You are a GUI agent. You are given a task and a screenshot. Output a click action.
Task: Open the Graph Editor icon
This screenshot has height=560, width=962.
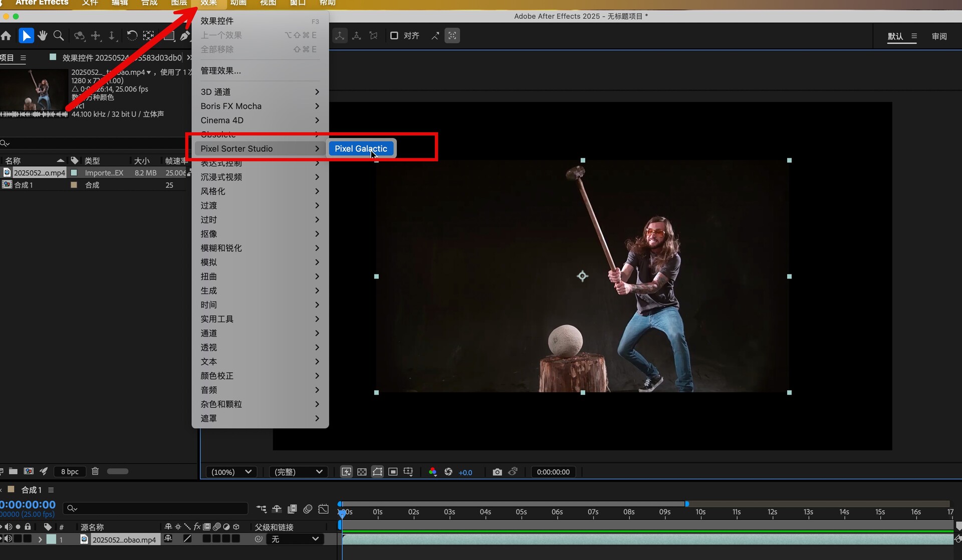(324, 509)
